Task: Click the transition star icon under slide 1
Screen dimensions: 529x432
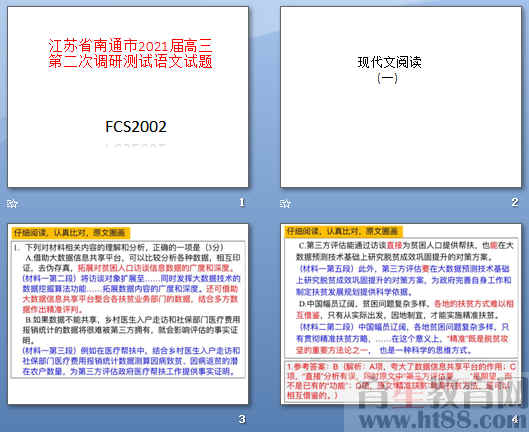Action: click(12, 204)
